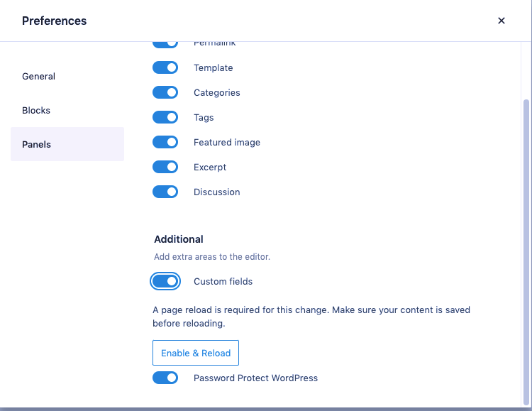Toggle the Featured image panel

pos(165,142)
